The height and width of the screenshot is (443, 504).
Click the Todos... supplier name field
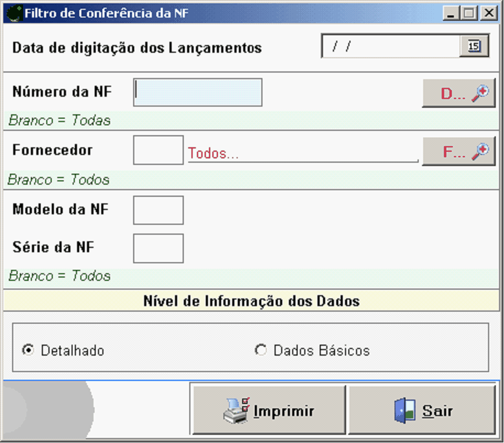click(x=303, y=153)
